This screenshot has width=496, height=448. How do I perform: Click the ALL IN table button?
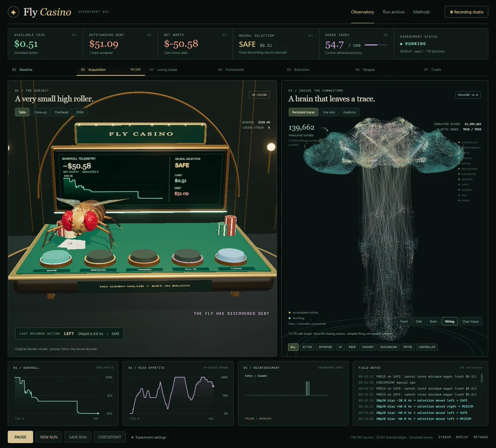tap(187, 256)
